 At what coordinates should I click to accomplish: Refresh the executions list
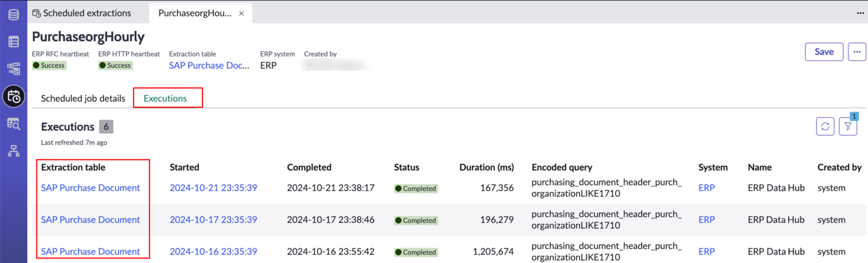[x=825, y=127]
